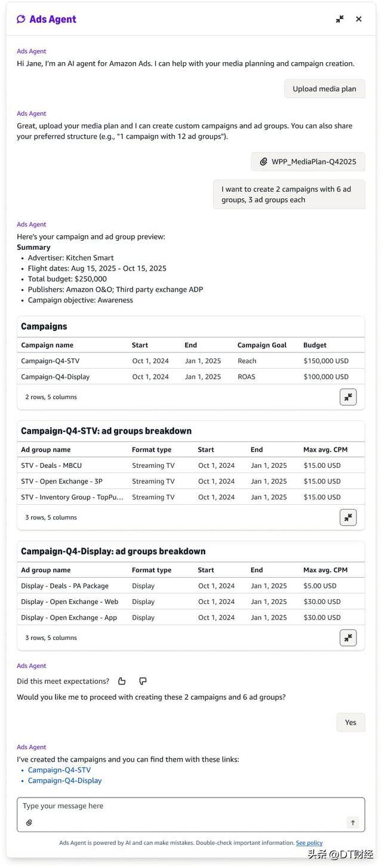The width and height of the screenshot is (382, 868).
Task: Click the See policy link
Action: [309, 843]
